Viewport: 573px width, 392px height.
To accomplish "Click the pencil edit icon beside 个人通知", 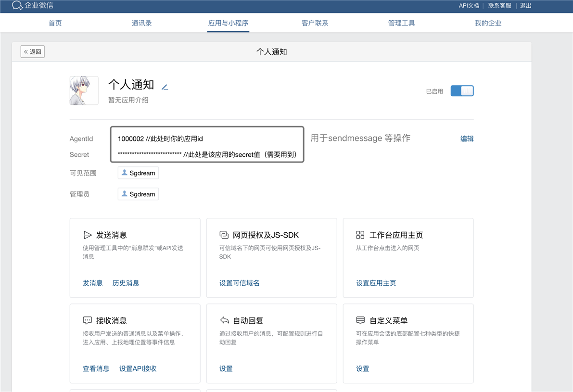I will 165,87.
